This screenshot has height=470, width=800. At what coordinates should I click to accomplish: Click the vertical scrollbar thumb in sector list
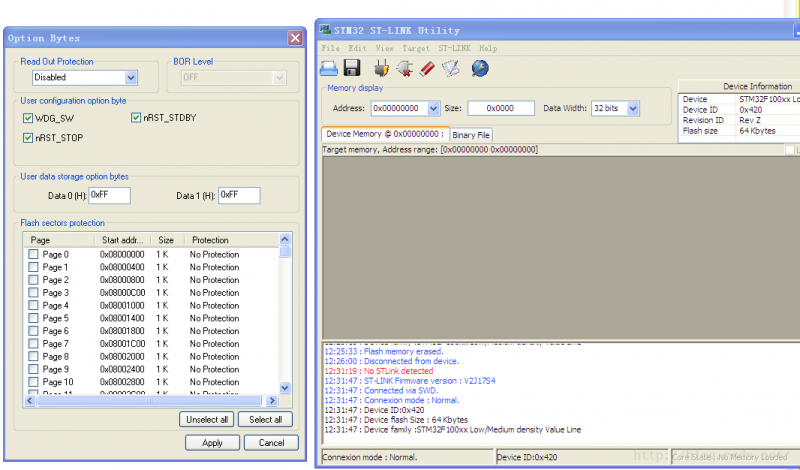point(285,252)
